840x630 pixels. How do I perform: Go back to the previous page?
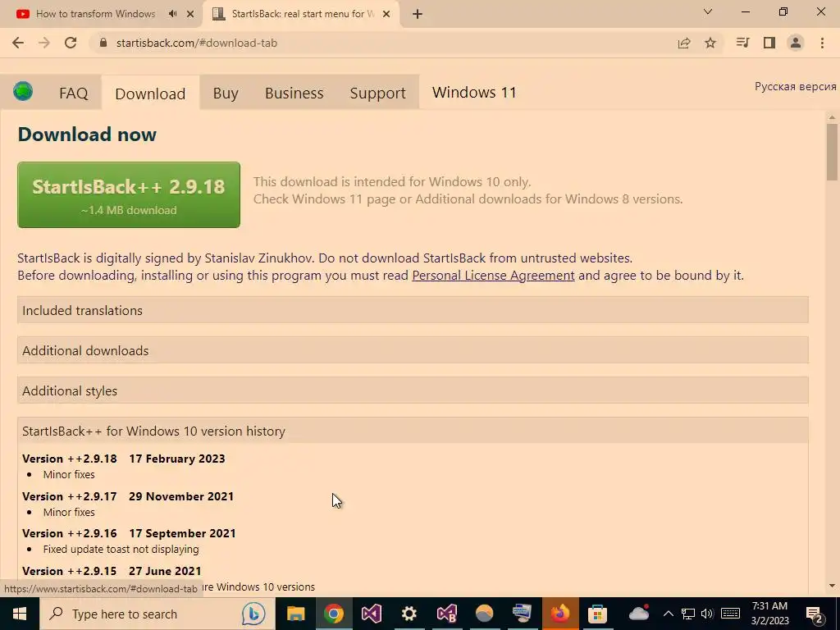coord(18,43)
